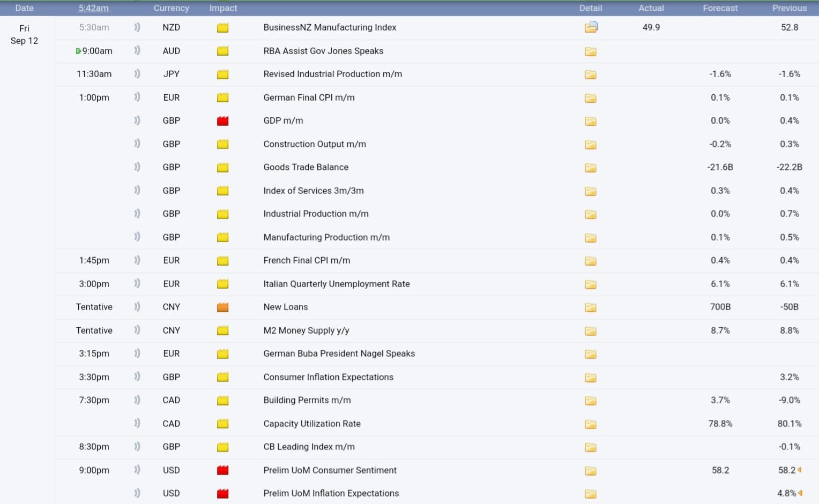Click orange impact icon for New Loans

tap(222, 307)
